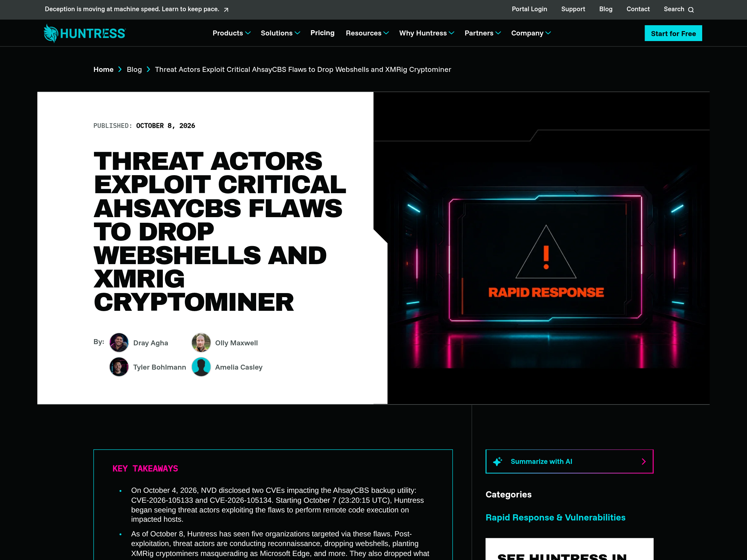Expand the Partners dropdown menu
Screen dimensions: 747x560
pyautogui.click(x=482, y=33)
